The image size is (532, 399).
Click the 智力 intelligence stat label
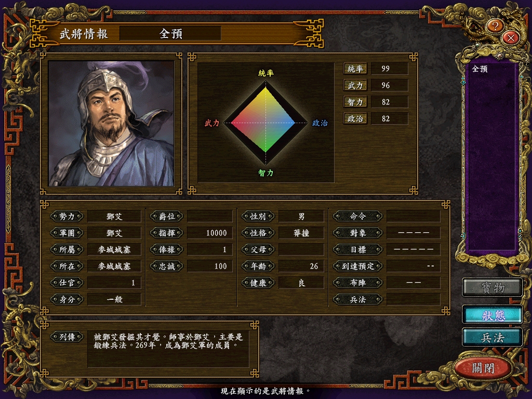tap(355, 102)
